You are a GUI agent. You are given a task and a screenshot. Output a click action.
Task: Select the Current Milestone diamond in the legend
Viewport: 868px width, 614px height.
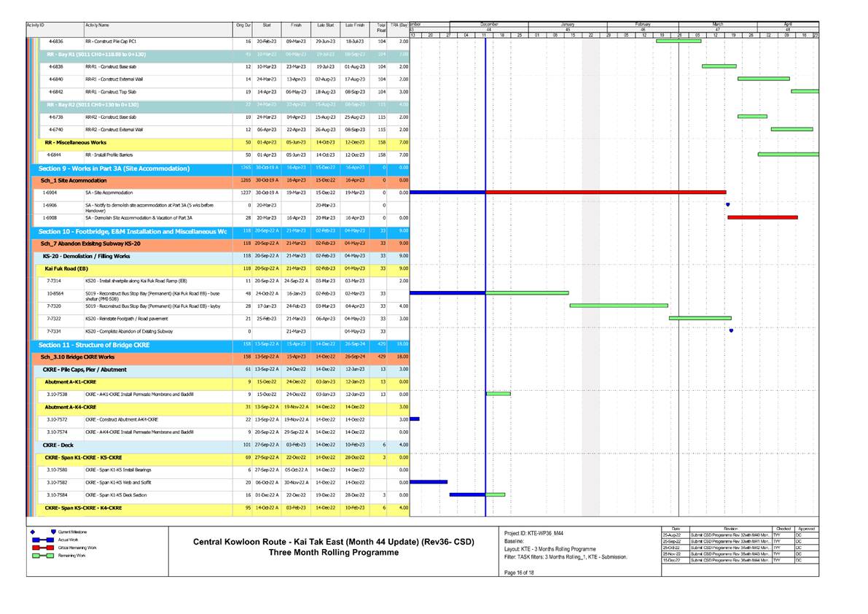tap(31, 533)
